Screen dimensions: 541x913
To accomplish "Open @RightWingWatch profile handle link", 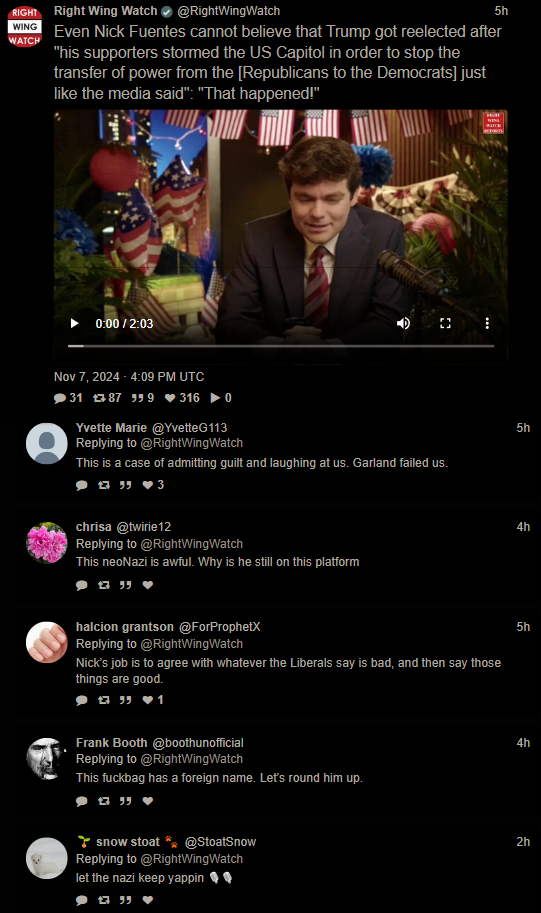I will (228, 11).
